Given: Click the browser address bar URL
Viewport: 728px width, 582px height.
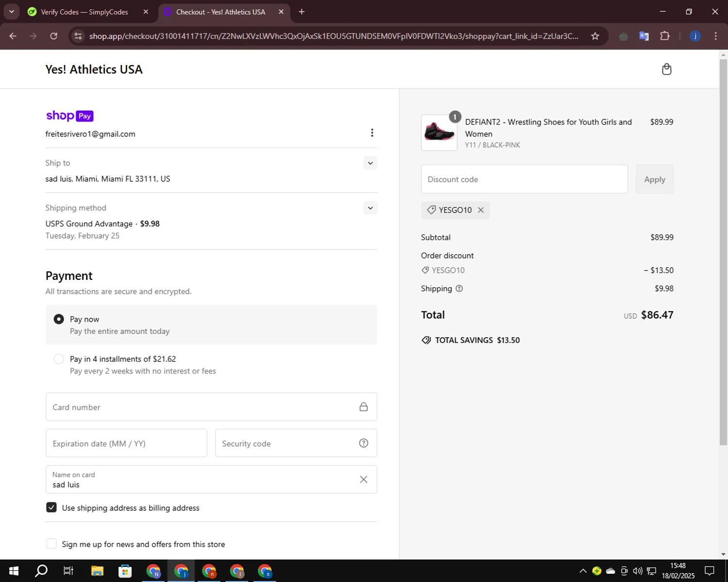Looking at the screenshot, I should (334, 36).
